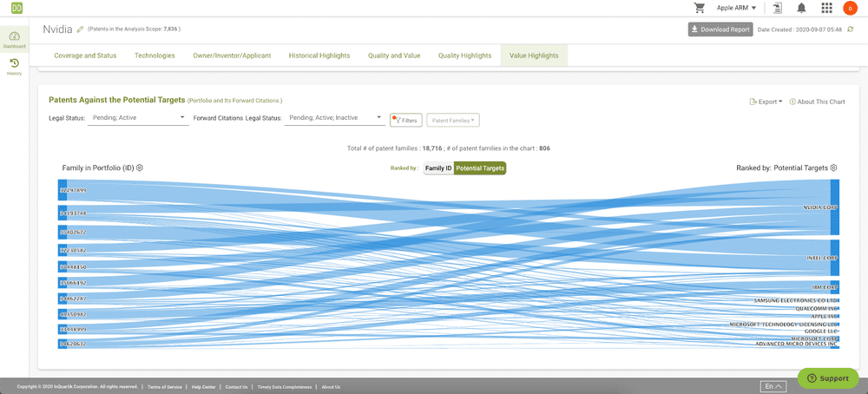
Task: Open the Support chat button
Action: (x=827, y=378)
